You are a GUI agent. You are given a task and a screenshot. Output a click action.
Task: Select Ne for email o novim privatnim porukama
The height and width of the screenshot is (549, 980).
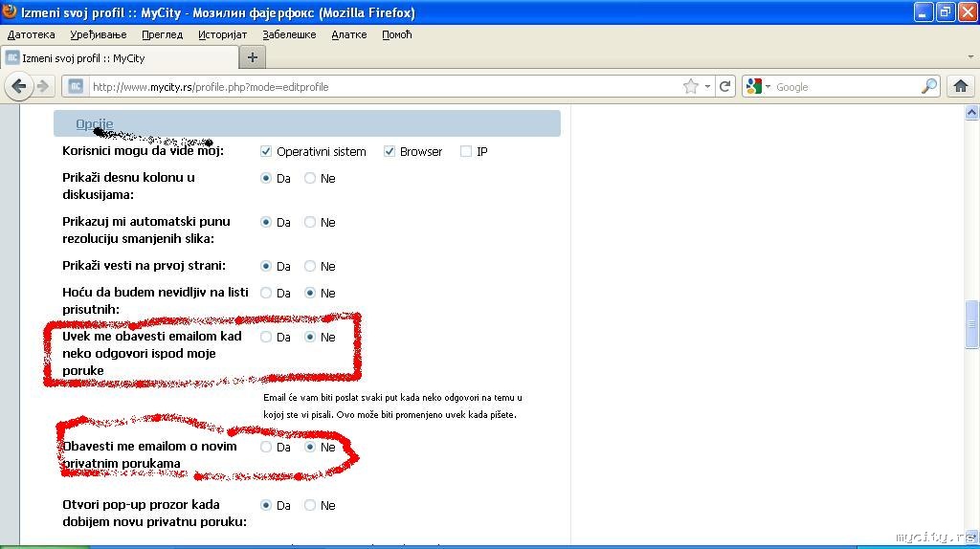[x=310, y=447]
